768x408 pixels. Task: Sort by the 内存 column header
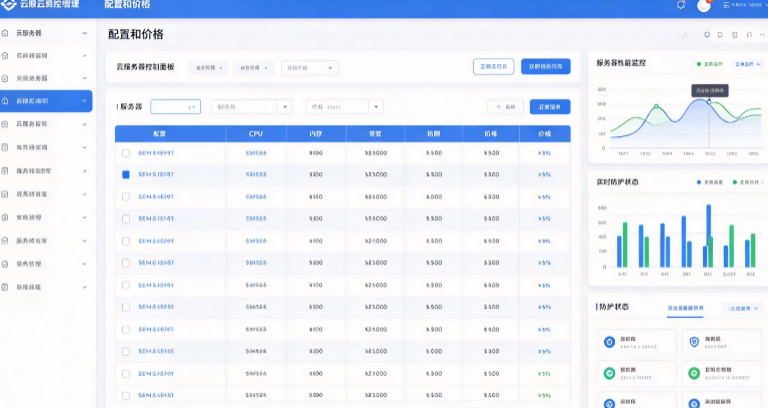(316, 134)
